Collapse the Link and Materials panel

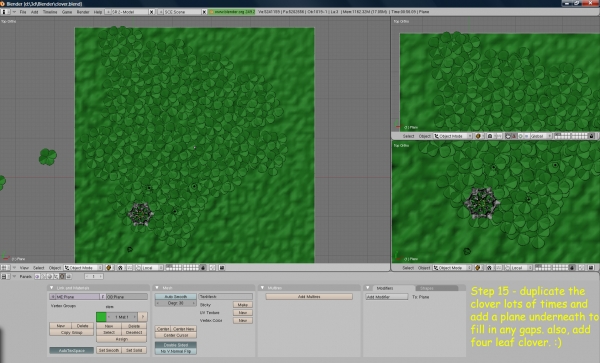tap(52, 288)
